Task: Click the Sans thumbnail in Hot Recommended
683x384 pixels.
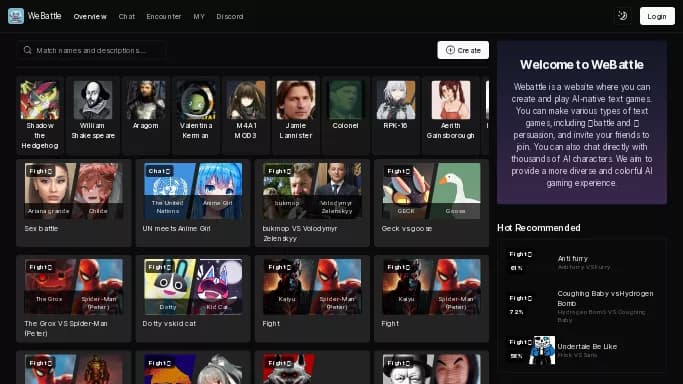Action: pos(541,350)
